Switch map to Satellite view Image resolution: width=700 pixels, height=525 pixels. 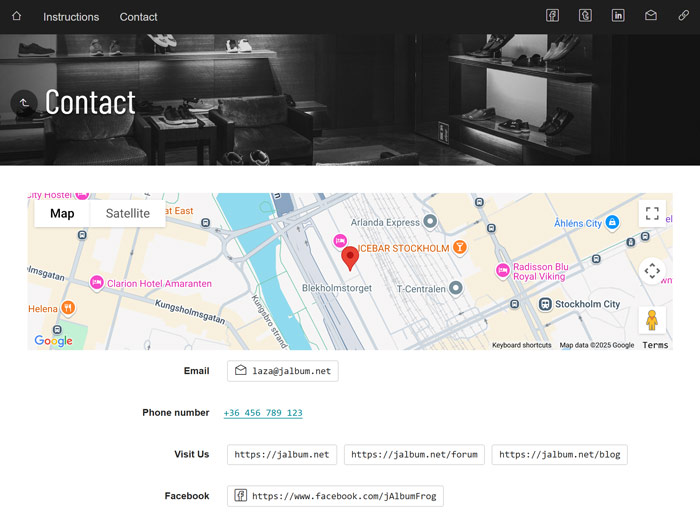[x=127, y=214]
